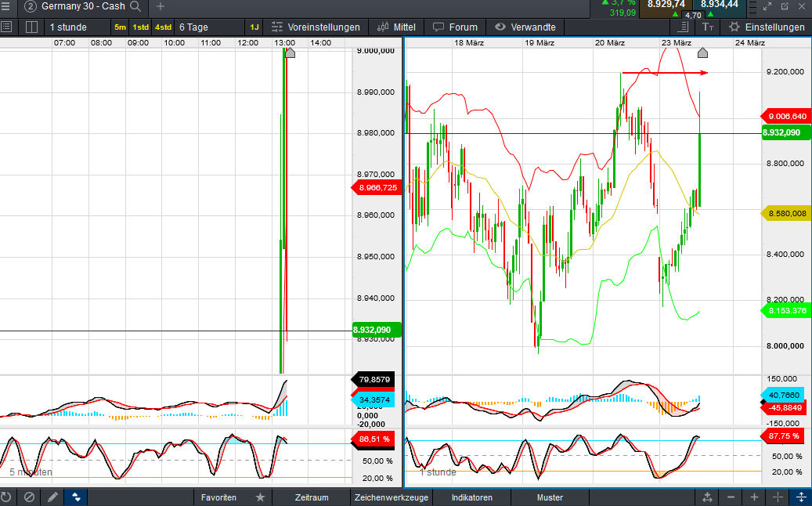
Task: Toggle the crosshair cursor tool
Action: [x=778, y=497]
